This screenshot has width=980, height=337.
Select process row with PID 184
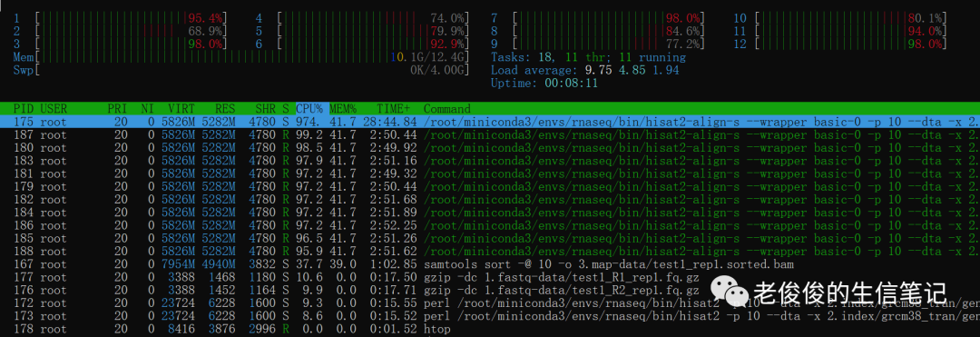click(490, 212)
